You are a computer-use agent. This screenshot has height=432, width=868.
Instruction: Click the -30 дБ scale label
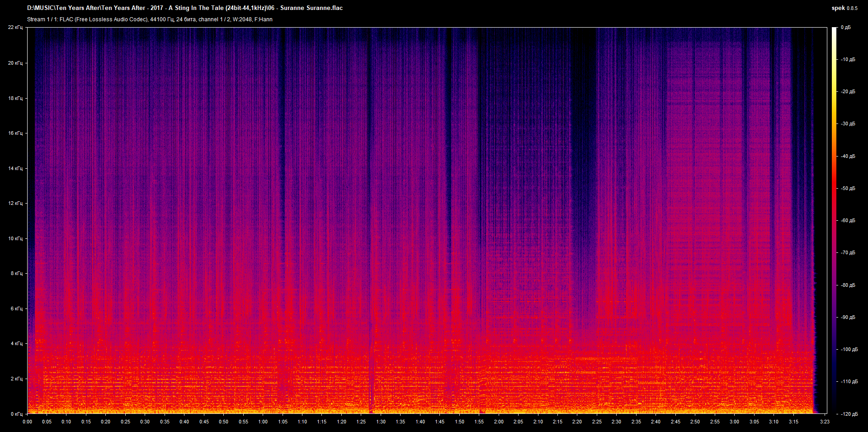[x=848, y=124]
